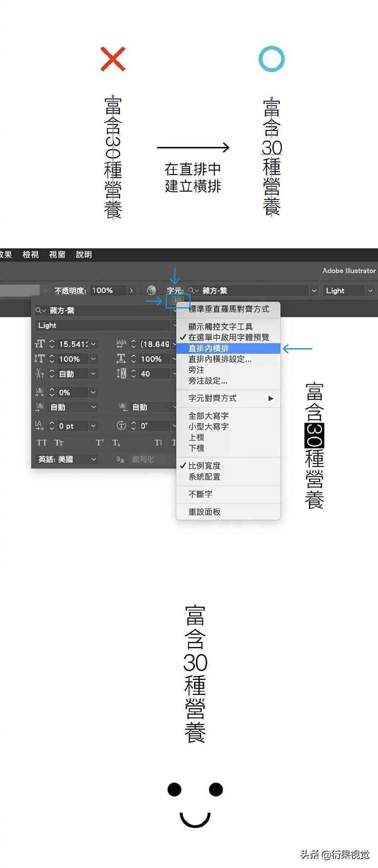Image resolution: width=378 pixels, height=868 pixels.
Task: Toggle Subscript T button
Action: [116, 443]
